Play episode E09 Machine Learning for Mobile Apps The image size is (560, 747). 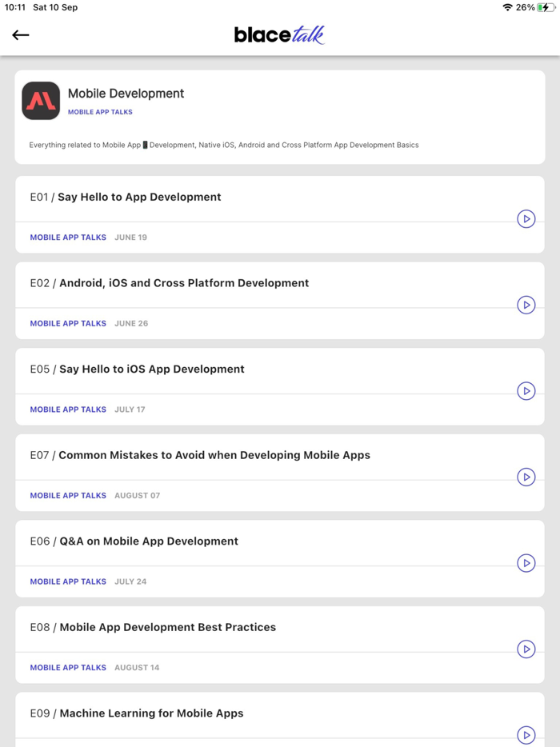[x=526, y=735]
